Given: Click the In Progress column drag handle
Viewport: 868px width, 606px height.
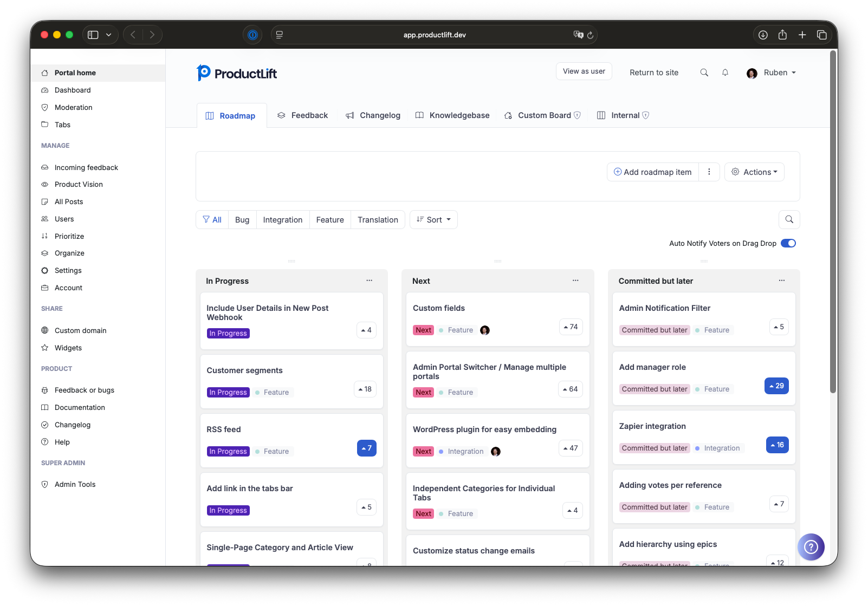Looking at the screenshot, I should pos(292,261).
